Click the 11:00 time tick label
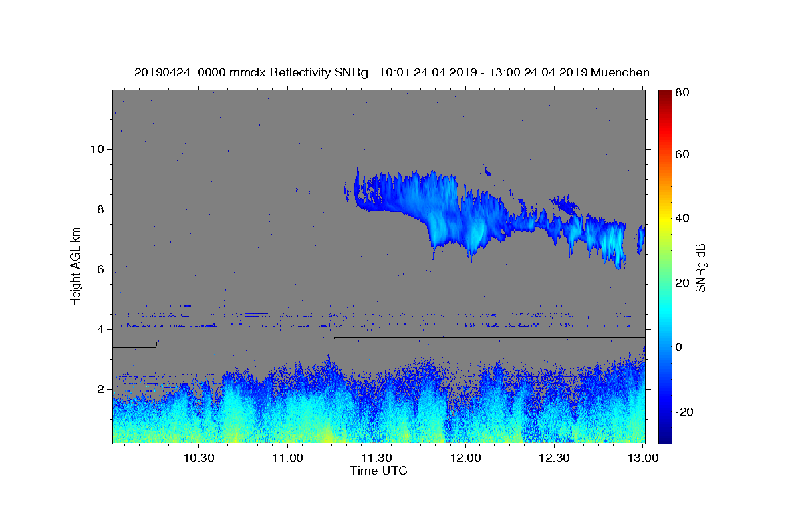The height and width of the screenshot is (532, 798). pyautogui.click(x=287, y=458)
